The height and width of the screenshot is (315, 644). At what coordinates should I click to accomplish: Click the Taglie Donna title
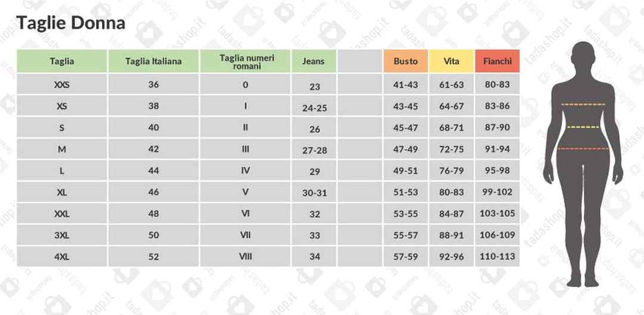coord(71,23)
